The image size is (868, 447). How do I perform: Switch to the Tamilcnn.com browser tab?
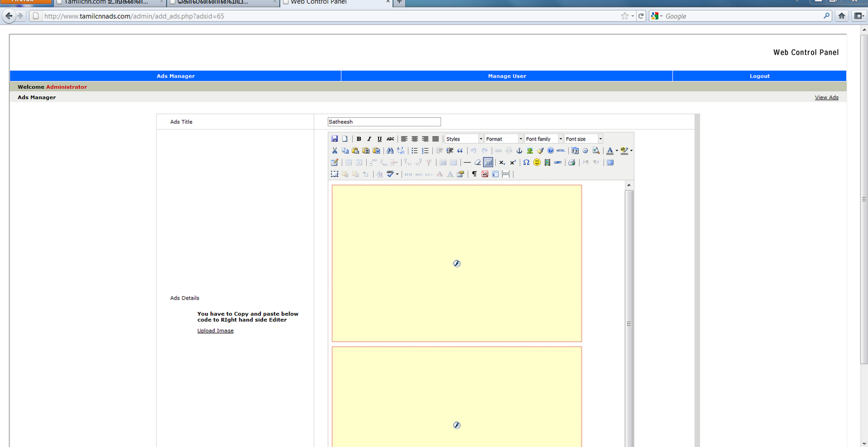coord(110,2)
